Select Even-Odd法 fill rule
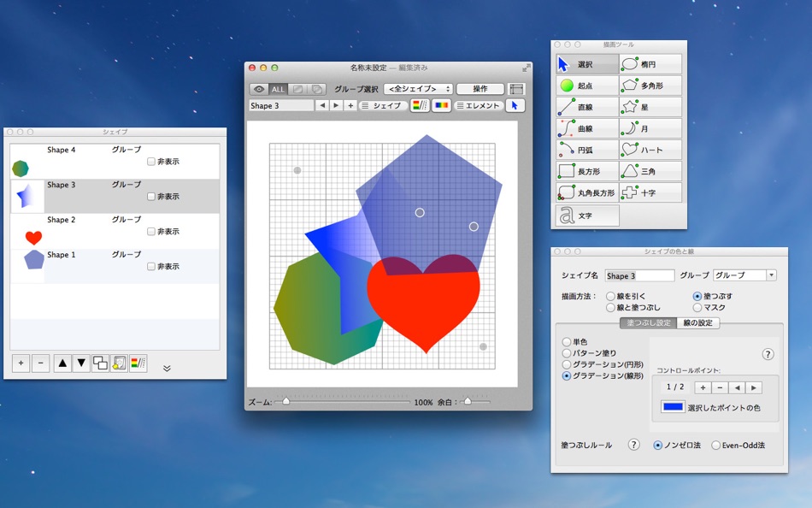 point(715,445)
